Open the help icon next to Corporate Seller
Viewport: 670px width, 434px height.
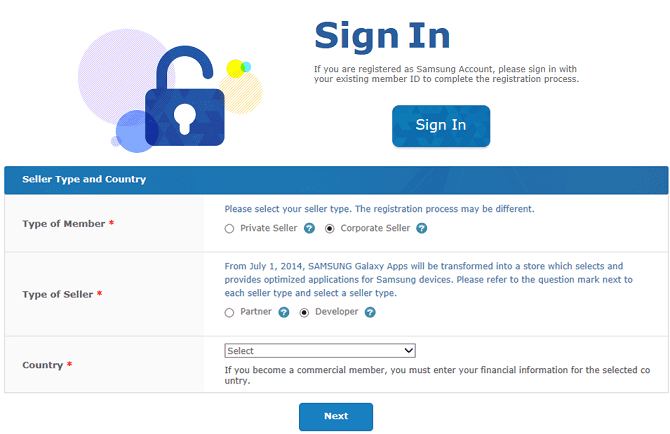pyautogui.click(x=422, y=229)
